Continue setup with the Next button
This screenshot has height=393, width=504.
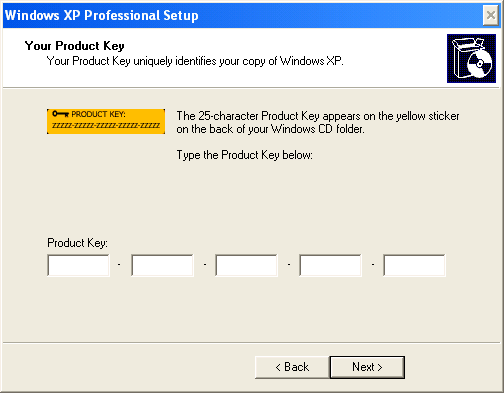pyautogui.click(x=367, y=367)
